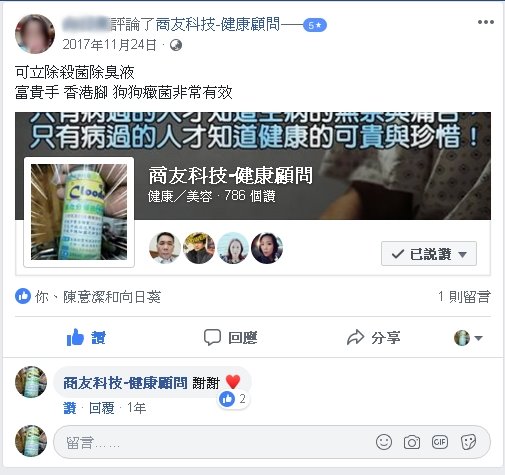Open the sticker picker icon
The image size is (505, 475).
coord(468,442)
